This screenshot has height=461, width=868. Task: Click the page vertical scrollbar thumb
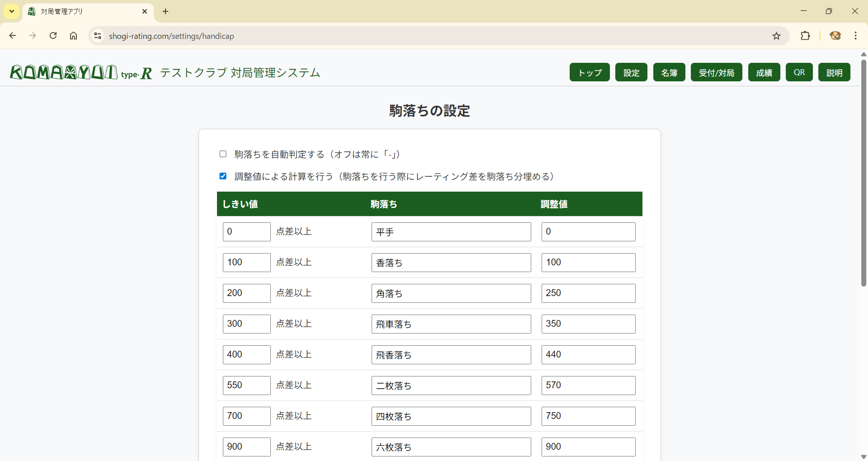point(863,172)
